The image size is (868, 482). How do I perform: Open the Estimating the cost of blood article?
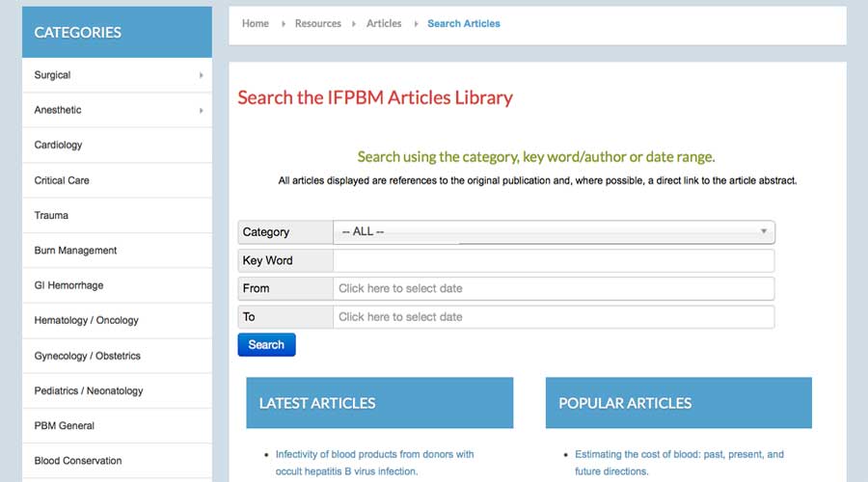pyautogui.click(x=679, y=463)
